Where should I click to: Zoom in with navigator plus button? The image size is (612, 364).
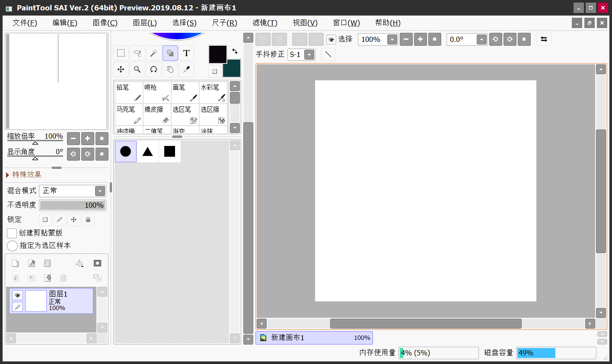88,139
